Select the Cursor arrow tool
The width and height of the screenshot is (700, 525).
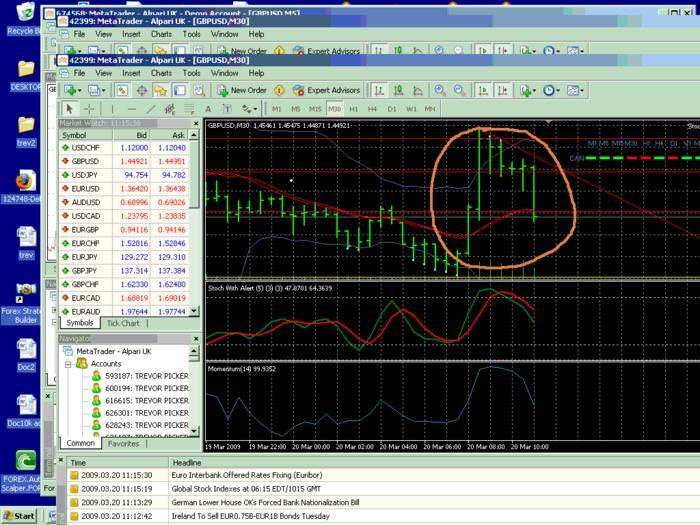click(x=69, y=108)
